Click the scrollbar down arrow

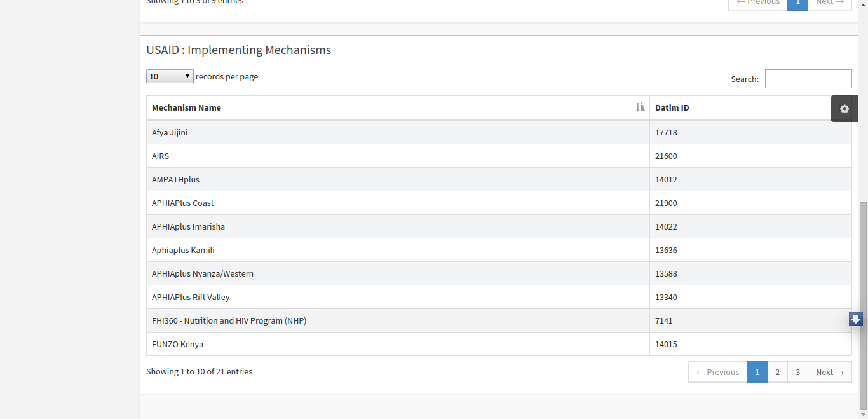(x=862, y=415)
